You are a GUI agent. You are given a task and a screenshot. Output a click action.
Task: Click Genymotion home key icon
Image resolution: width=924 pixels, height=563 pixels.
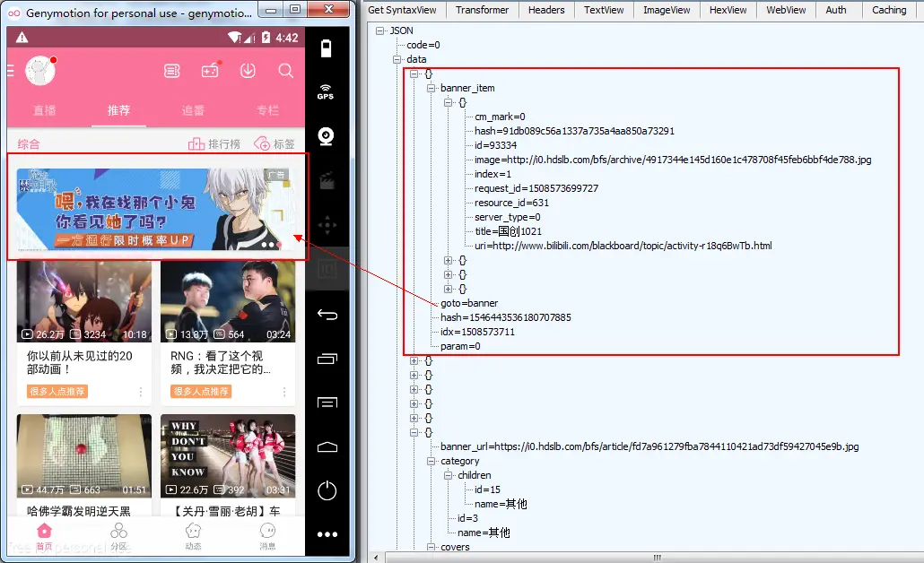pyautogui.click(x=327, y=447)
